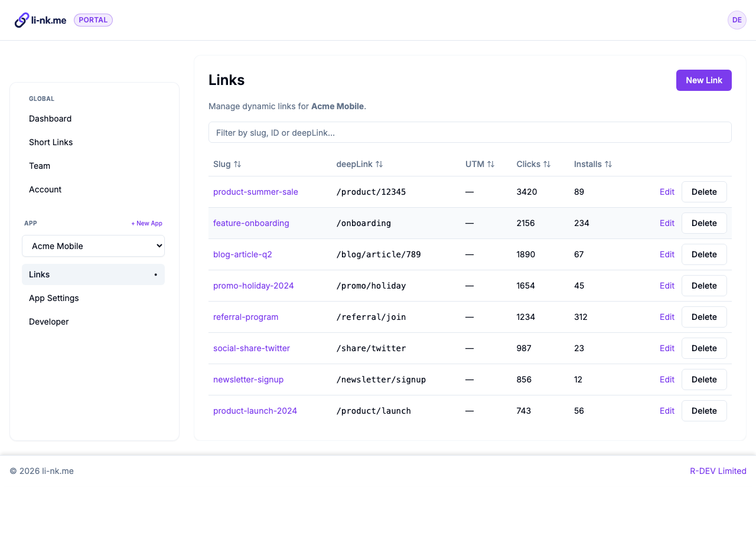Focus the filter by slug input field

click(x=470, y=133)
